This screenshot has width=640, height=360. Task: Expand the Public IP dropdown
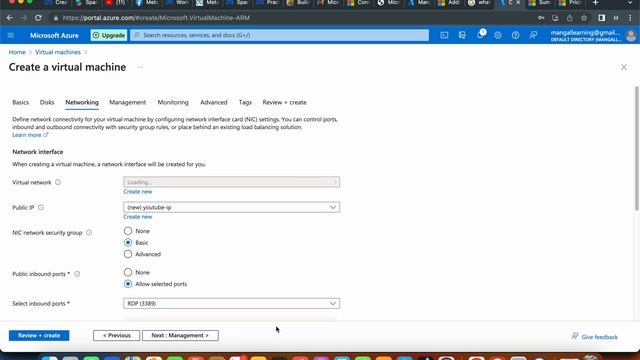pos(231,207)
